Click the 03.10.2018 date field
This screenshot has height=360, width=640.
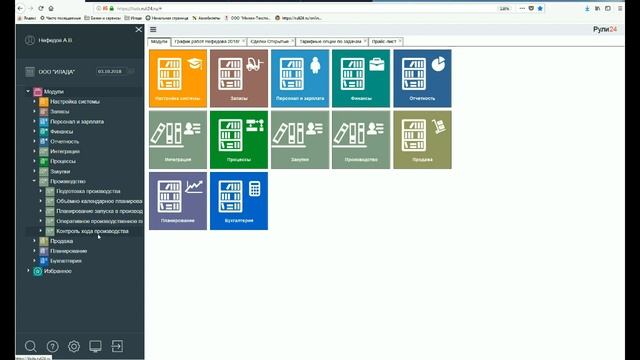point(111,71)
